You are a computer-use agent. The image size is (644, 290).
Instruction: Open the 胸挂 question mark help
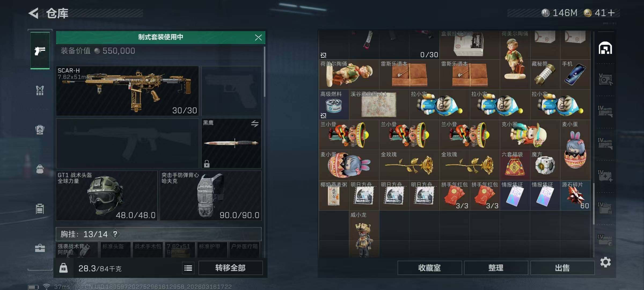click(115, 234)
